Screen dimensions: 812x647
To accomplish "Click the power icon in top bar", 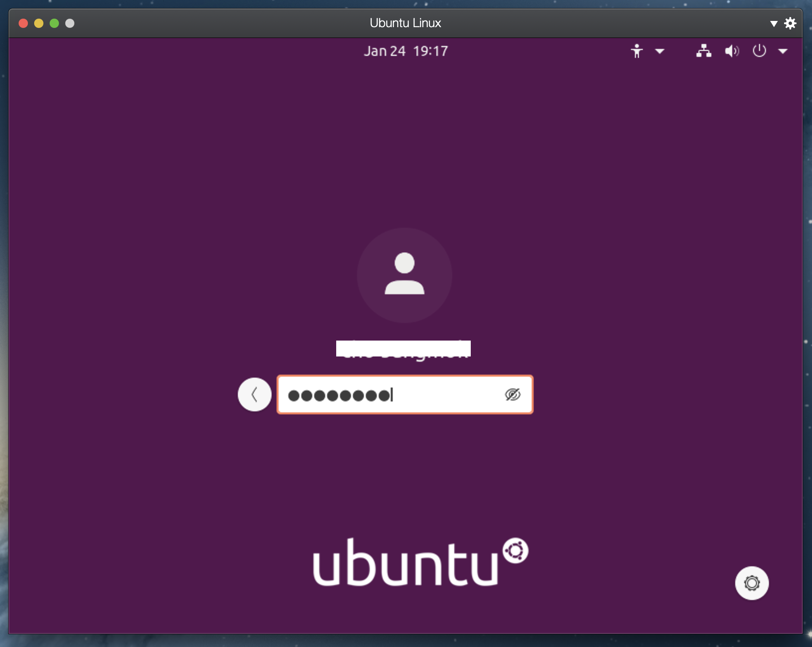I will (759, 51).
